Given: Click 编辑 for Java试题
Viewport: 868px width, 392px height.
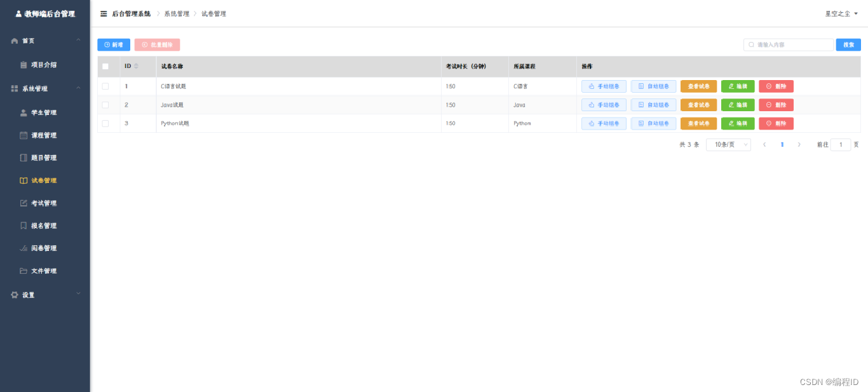Looking at the screenshot, I should click(738, 105).
